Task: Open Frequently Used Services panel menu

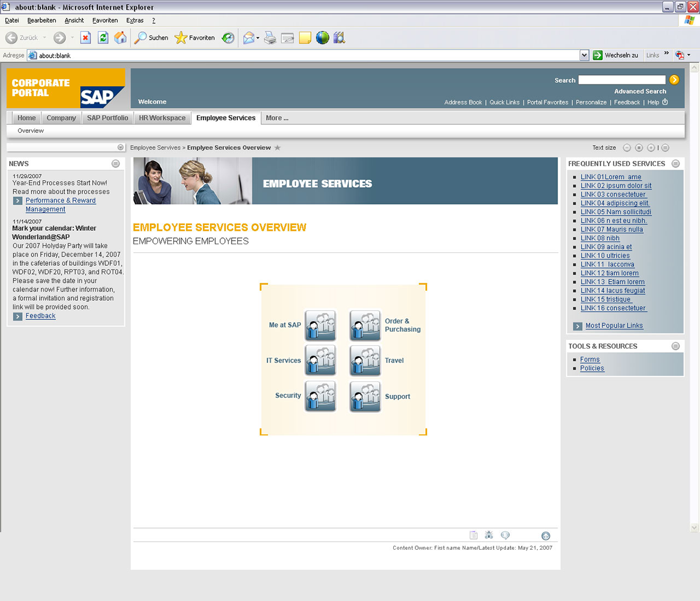Action: pos(675,164)
